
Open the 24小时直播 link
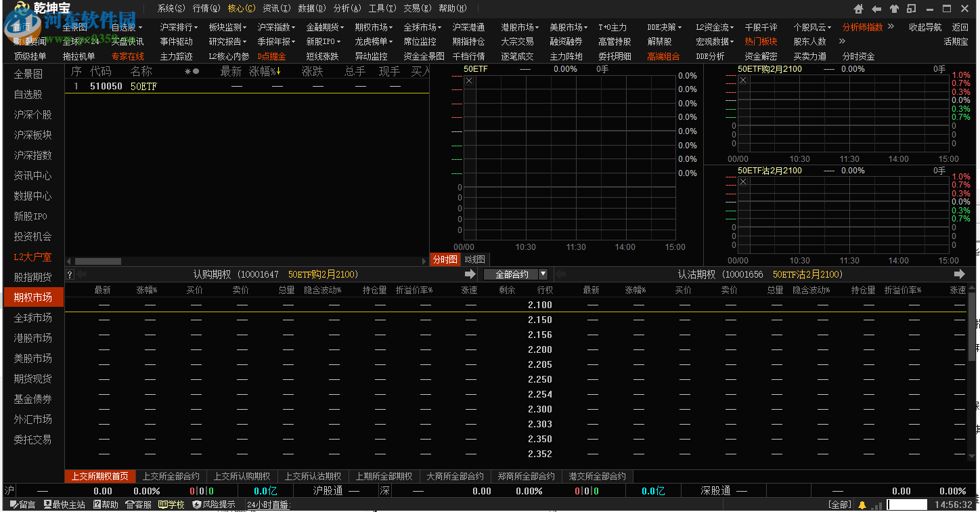tap(269, 504)
